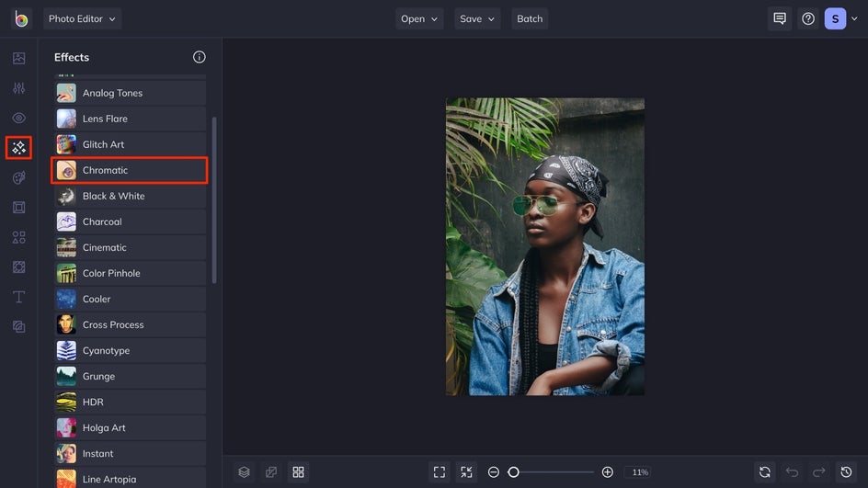Click the fit to screen icon
The image size is (868, 488).
tap(440, 472)
